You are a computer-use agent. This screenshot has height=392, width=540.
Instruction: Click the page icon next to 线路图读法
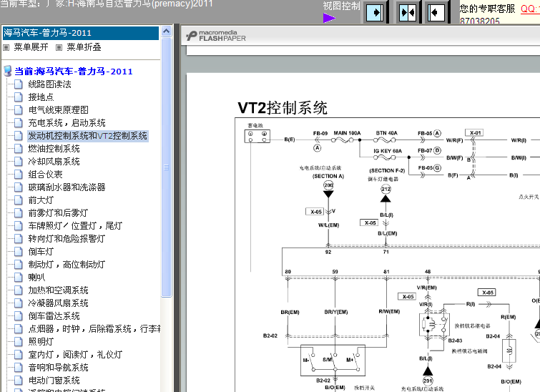coord(19,84)
